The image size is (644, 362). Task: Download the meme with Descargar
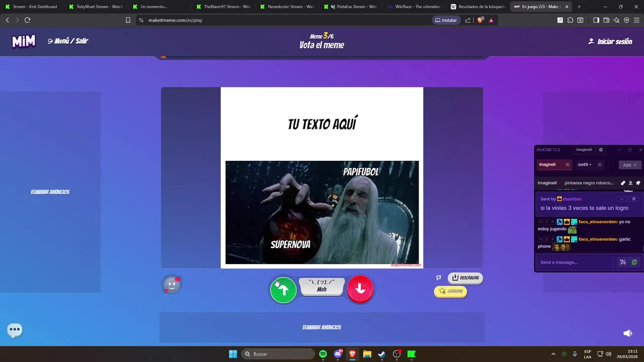click(465, 278)
